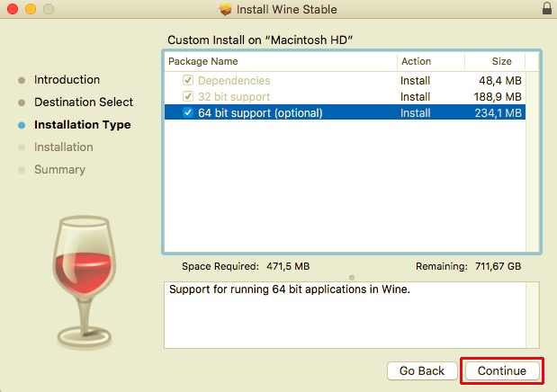The width and height of the screenshot is (557, 392).
Task: Click the red close window button
Action: coord(13,9)
